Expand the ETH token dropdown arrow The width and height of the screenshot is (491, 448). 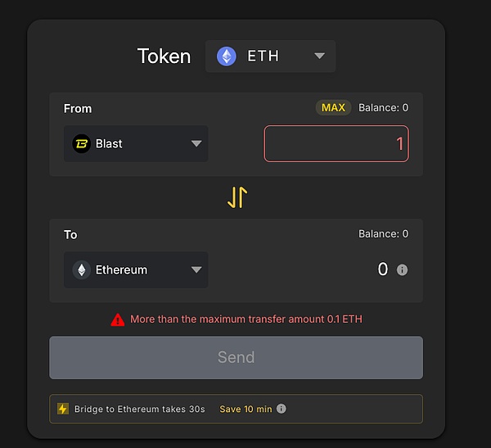pos(319,56)
